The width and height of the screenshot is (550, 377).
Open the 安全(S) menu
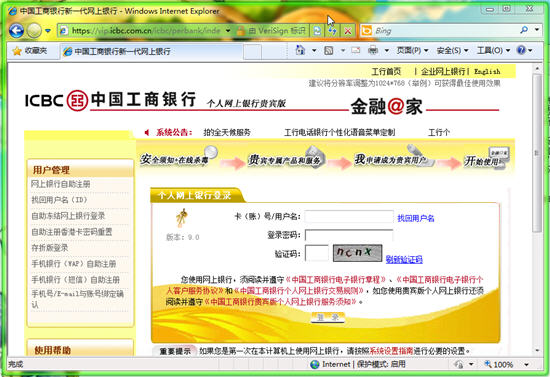(452, 51)
